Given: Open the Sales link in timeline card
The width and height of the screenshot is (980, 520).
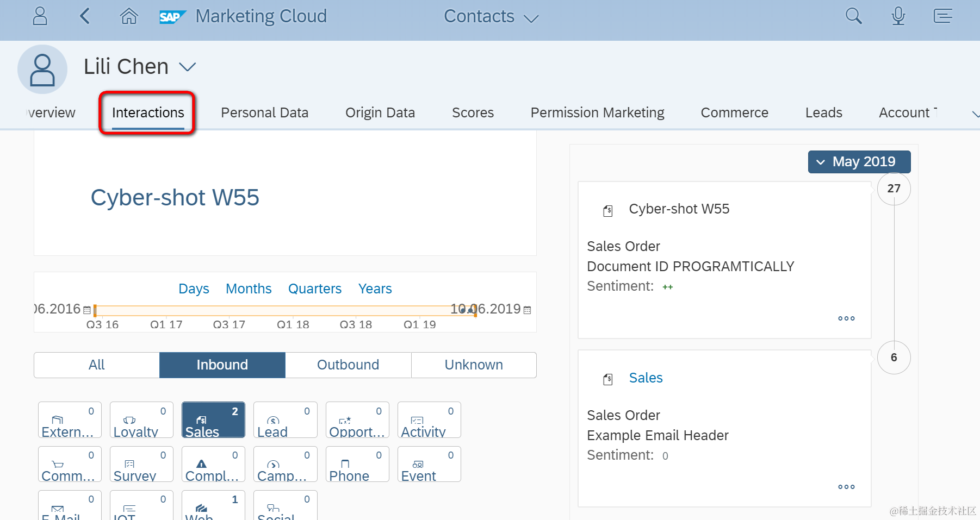Looking at the screenshot, I should (646, 378).
